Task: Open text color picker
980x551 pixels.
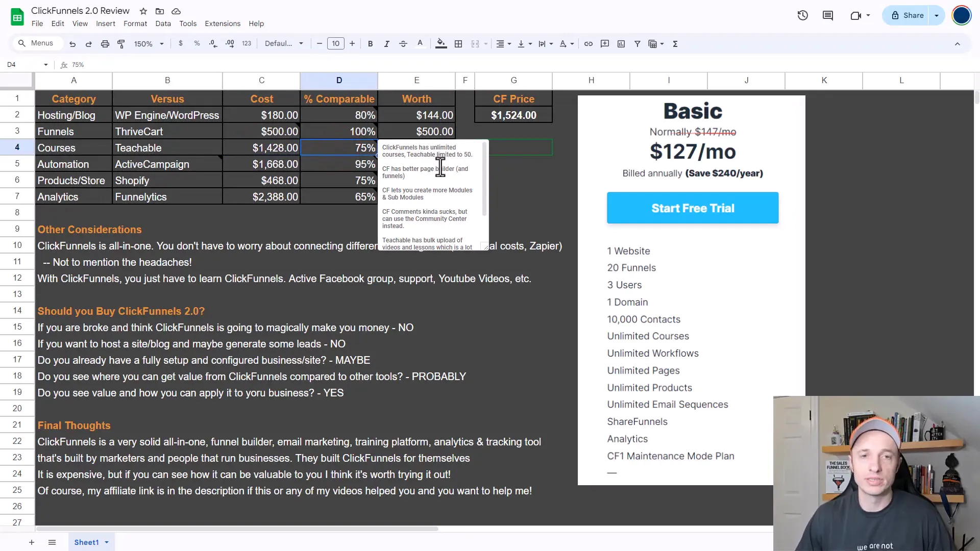Action: tap(420, 44)
